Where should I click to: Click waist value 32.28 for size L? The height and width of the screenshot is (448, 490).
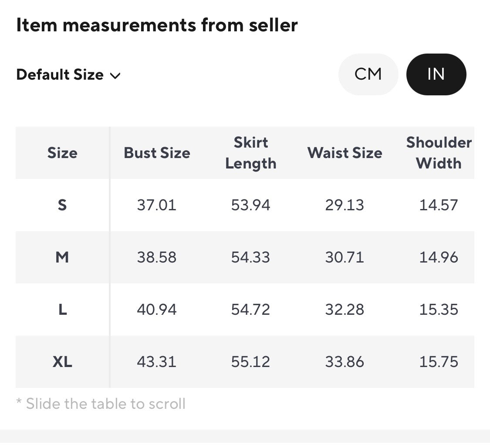(345, 310)
